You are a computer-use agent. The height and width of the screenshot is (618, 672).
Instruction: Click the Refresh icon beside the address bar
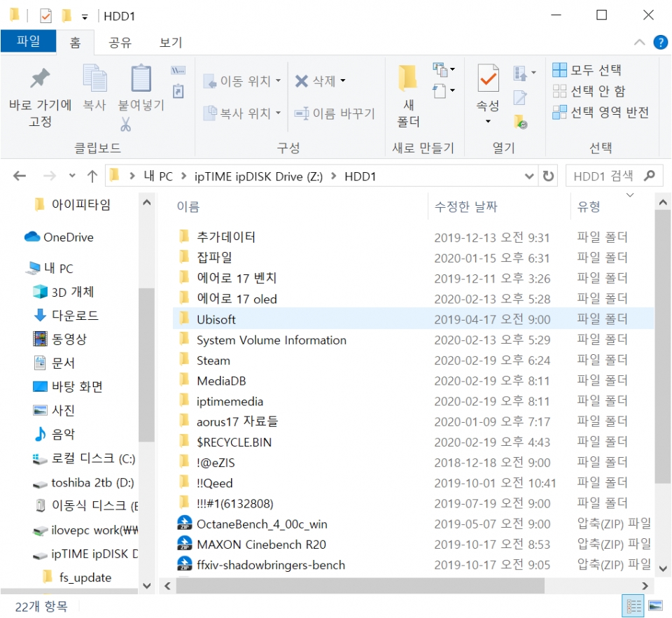coord(549,176)
